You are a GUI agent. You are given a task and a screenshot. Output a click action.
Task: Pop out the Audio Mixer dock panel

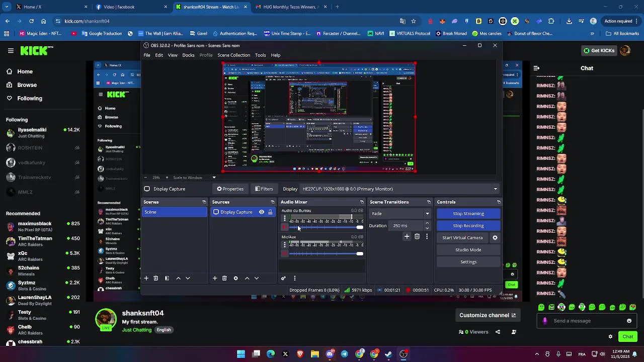[x=361, y=202]
